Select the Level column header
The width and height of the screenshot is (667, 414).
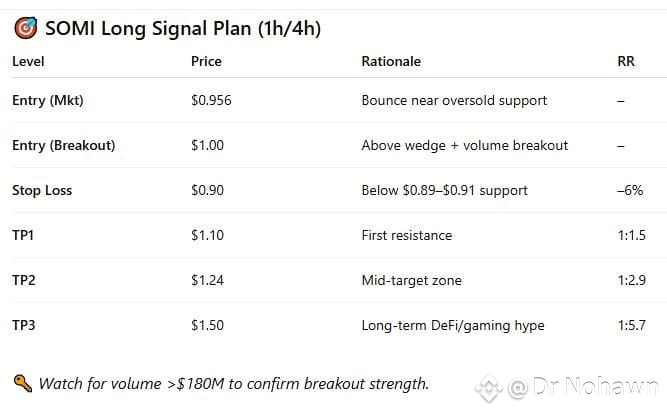(x=28, y=61)
